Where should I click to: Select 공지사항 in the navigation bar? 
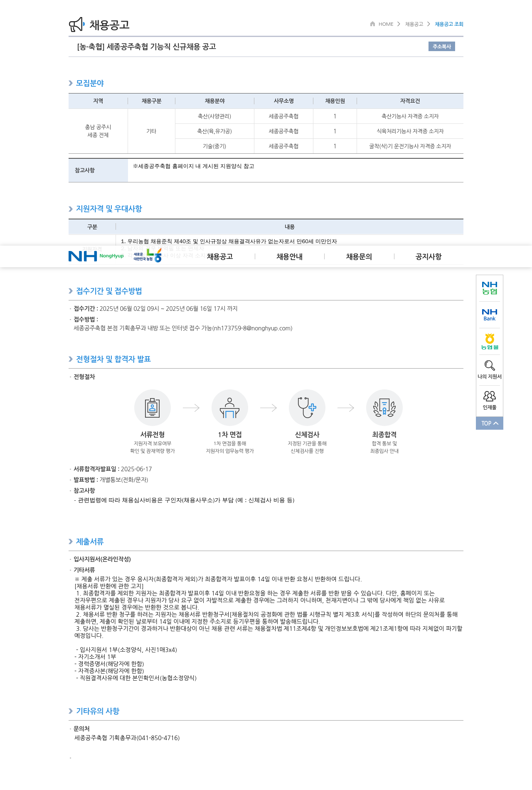pos(429,257)
